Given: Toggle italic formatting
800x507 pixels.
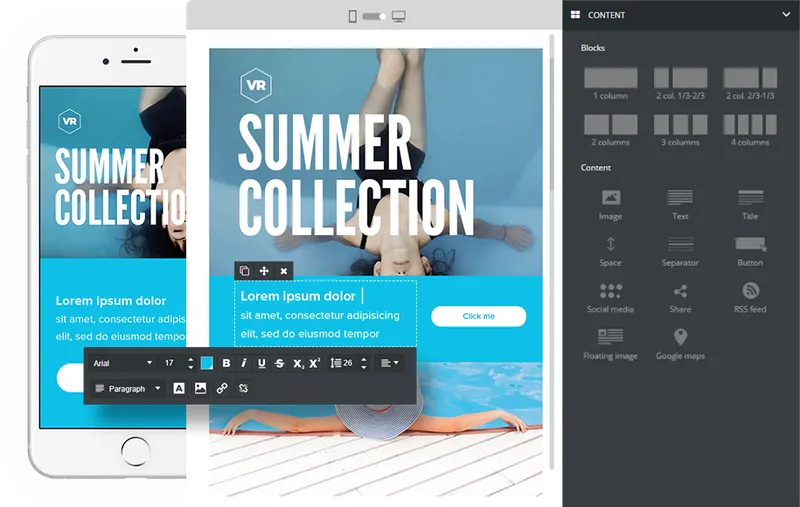Looking at the screenshot, I should point(244,363).
